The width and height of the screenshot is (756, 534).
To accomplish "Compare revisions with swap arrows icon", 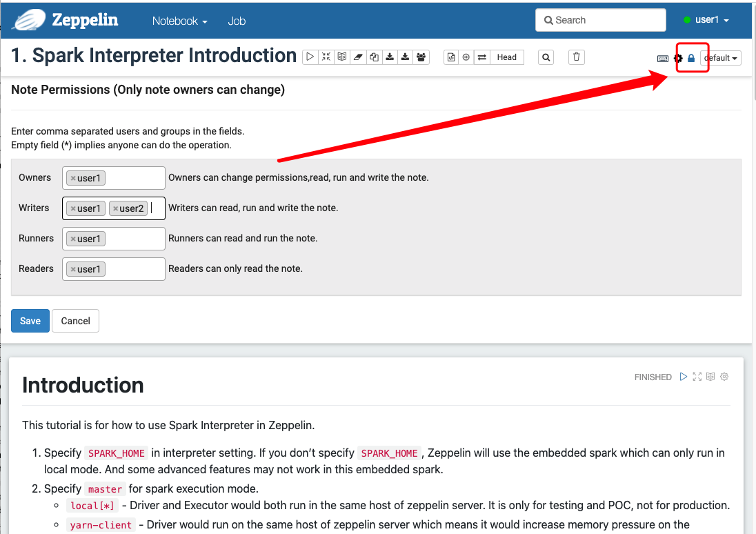I will click(x=481, y=57).
